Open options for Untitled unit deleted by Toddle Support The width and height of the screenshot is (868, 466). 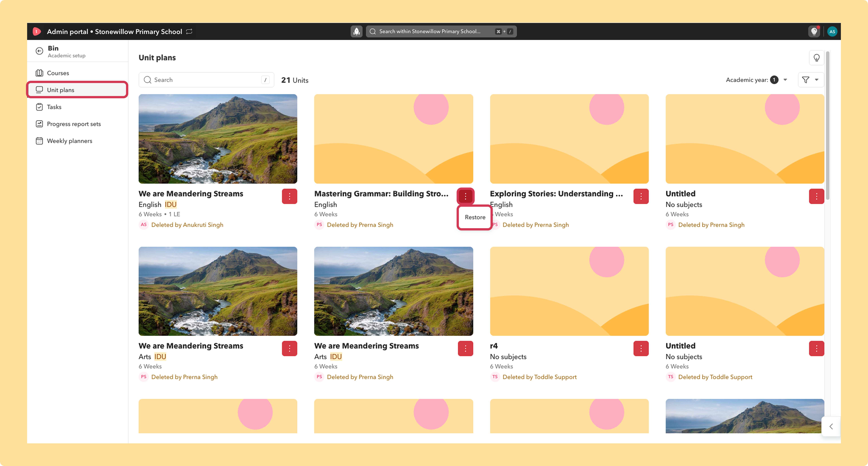(x=816, y=349)
